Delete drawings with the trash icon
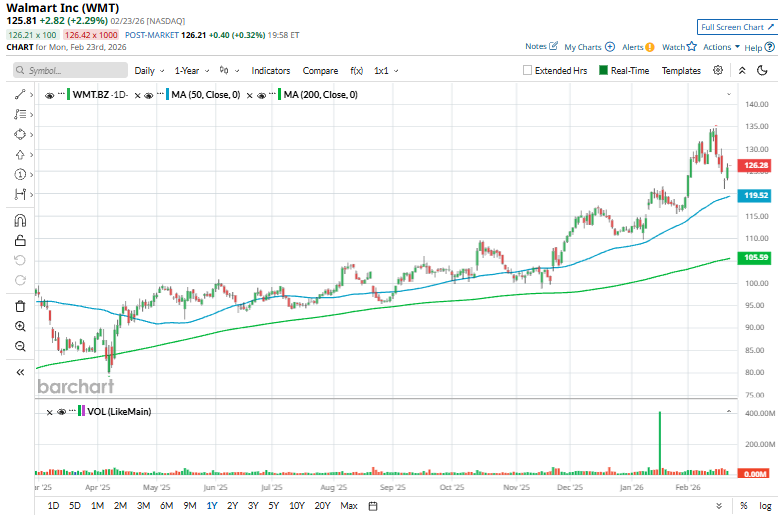The height and width of the screenshot is (517, 778). point(20,306)
